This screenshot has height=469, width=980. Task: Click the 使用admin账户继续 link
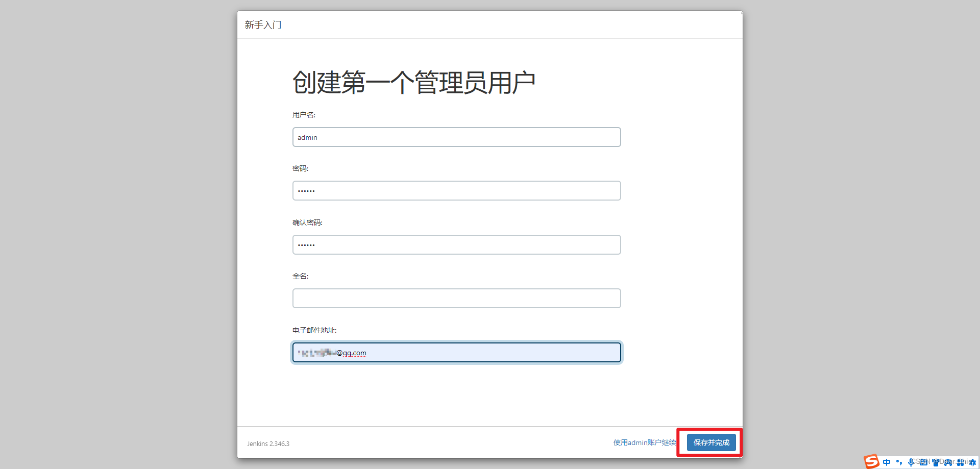(x=645, y=442)
